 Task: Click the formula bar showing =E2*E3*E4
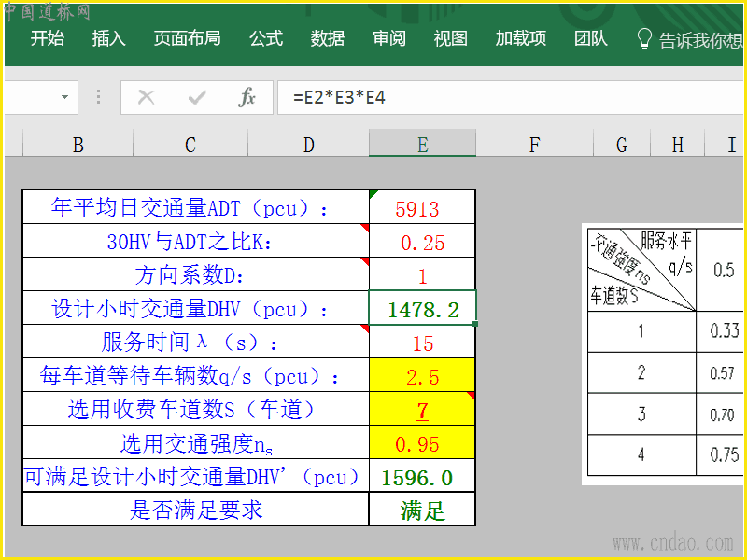click(x=510, y=98)
